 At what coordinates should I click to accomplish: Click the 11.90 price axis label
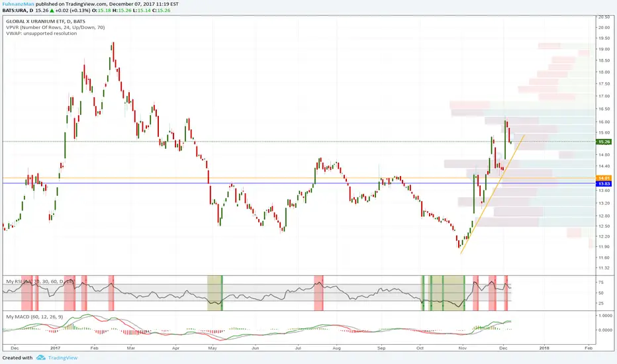tap(604, 247)
